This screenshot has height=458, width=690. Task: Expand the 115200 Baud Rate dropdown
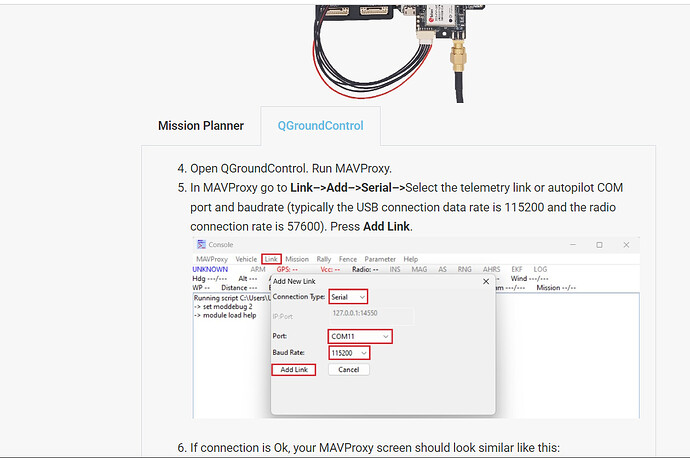pos(349,353)
